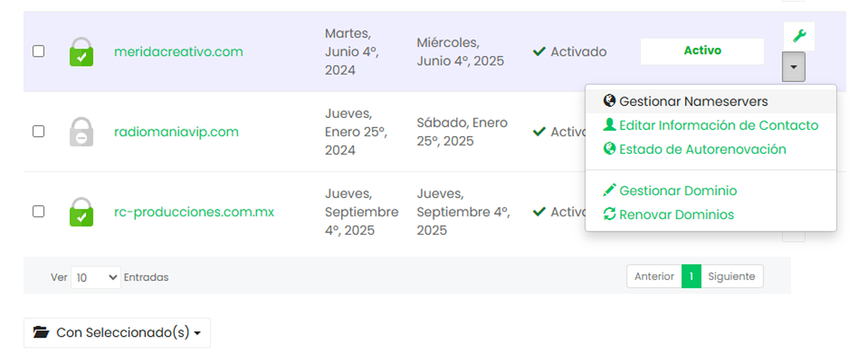Image resolution: width=868 pixels, height=360 pixels.
Task: Tick the rc-producciones.com.mx checkbox
Action: coord(38,211)
